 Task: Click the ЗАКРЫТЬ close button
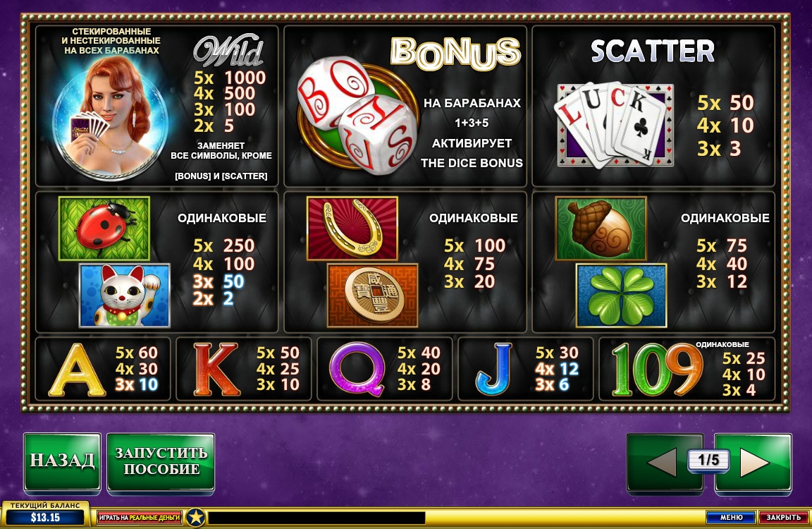coord(784,517)
